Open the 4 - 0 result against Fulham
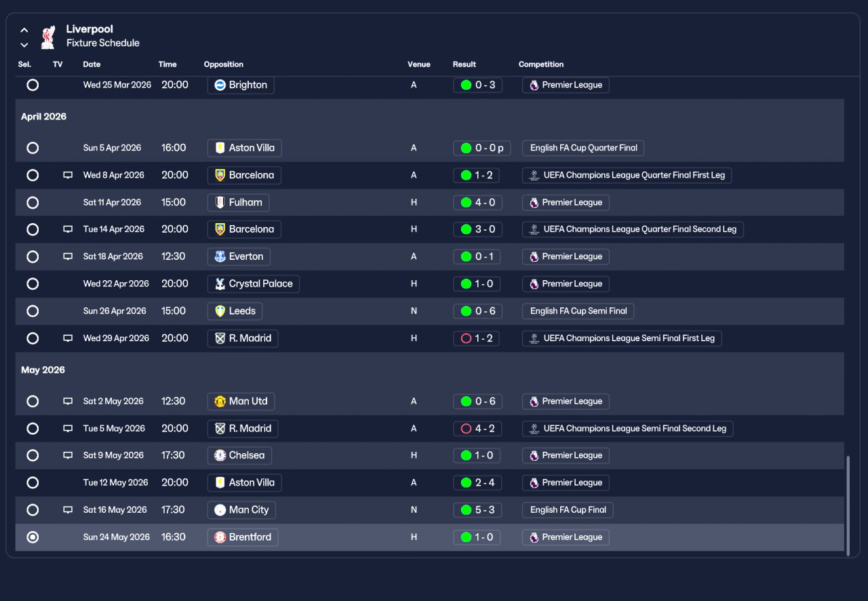Viewport: 868px width, 601px height. point(477,202)
